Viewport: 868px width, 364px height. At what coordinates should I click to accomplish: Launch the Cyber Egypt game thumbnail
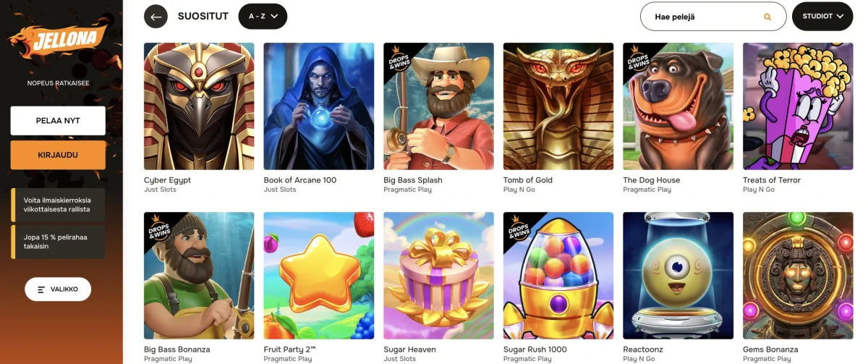point(199,106)
